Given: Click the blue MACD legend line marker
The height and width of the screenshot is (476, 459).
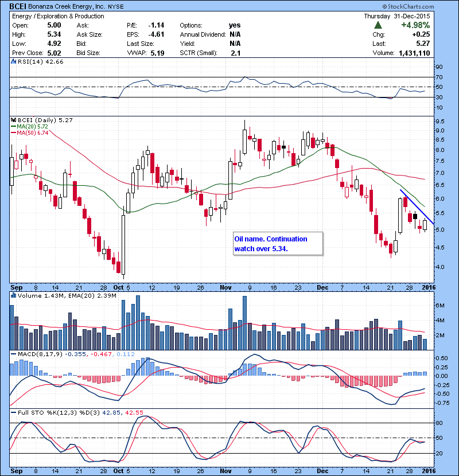Looking at the screenshot, I should coord(14,354).
